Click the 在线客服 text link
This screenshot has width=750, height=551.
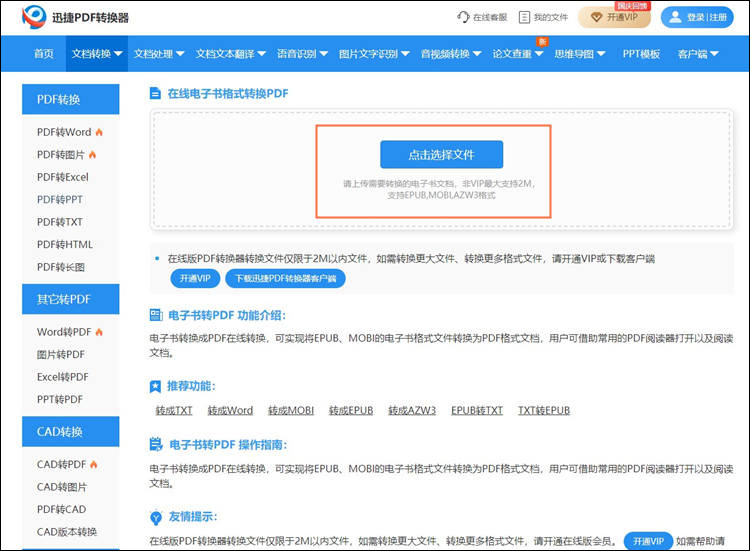(x=490, y=17)
